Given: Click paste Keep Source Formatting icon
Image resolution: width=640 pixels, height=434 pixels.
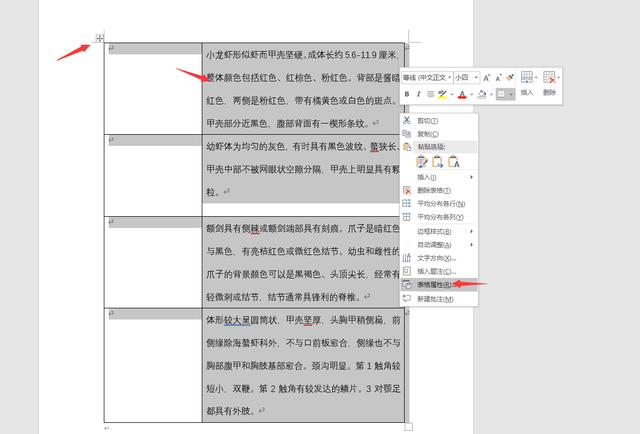Looking at the screenshot, I should [x=422, y=162].
